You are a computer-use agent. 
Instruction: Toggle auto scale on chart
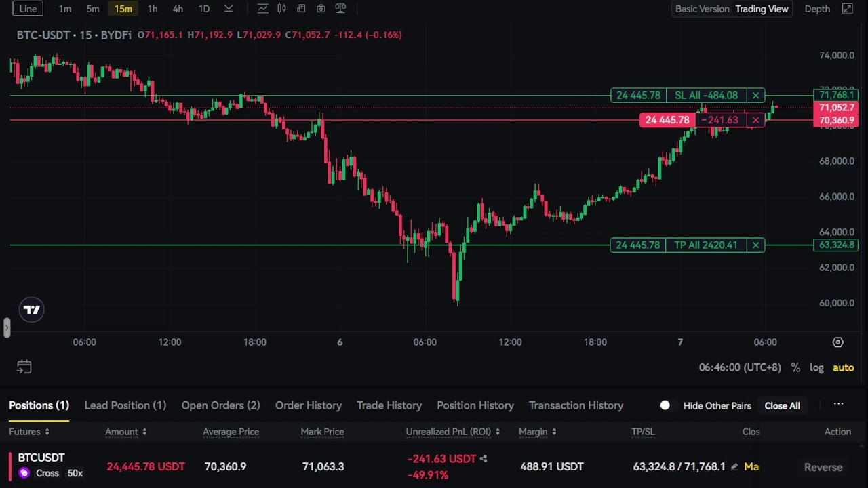843,367
